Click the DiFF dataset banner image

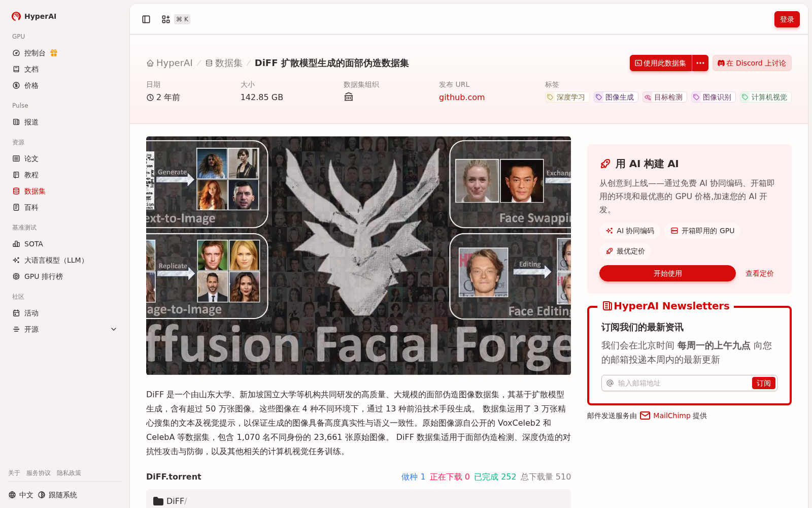(358, 256)
